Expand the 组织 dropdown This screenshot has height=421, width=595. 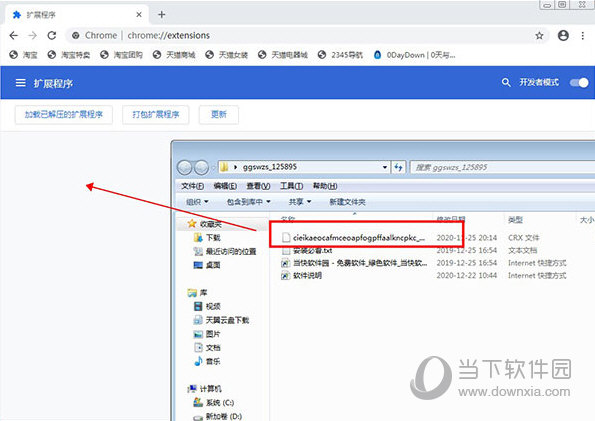pos(197,202)
